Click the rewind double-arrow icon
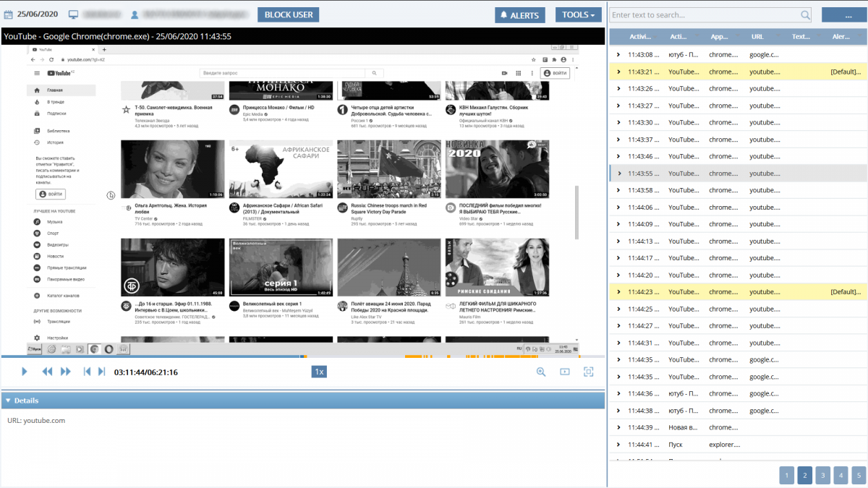The image size is (868, 488). [47, 372]
